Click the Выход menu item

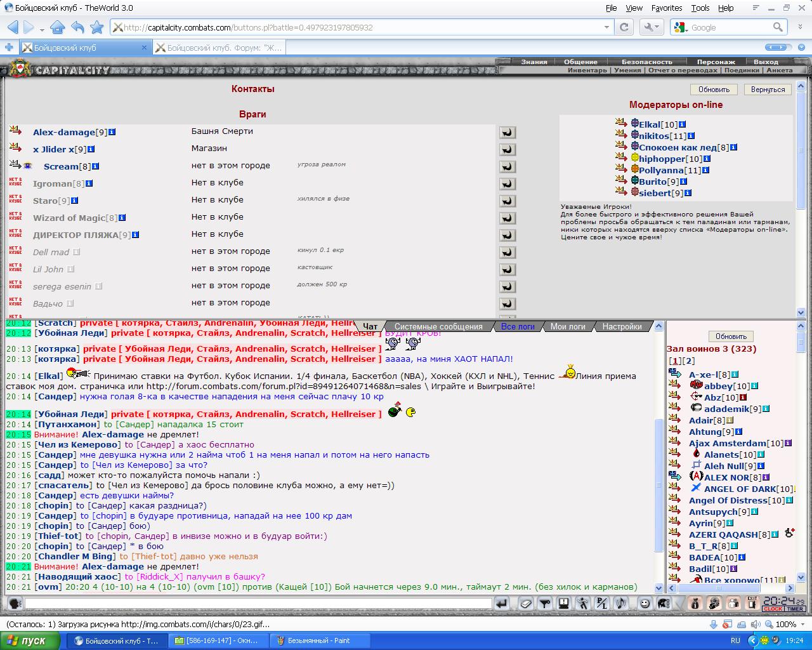tap(766, 62)
